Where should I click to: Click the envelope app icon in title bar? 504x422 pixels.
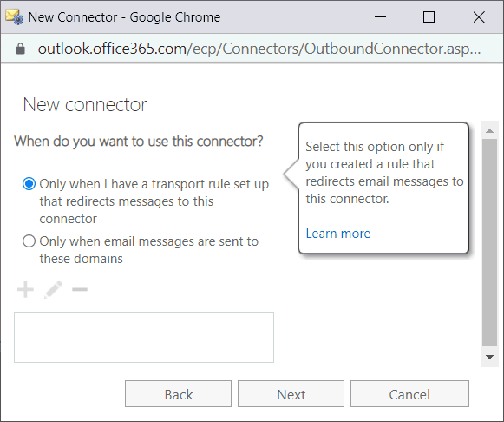tap(14, 17)
